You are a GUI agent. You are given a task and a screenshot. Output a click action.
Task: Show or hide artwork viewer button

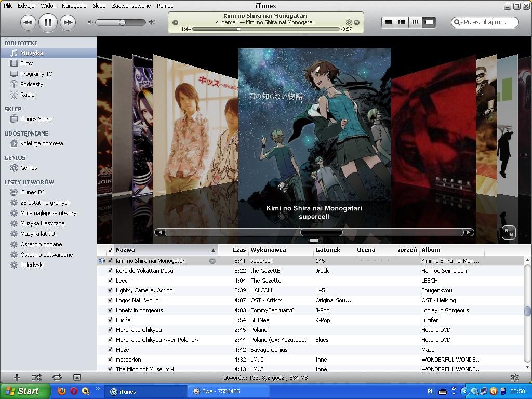coord(77,377)
